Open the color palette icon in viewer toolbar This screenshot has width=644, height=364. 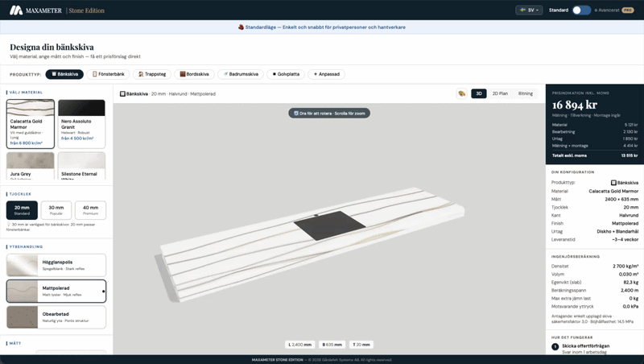pyautogui.click(x=461, y=93)
